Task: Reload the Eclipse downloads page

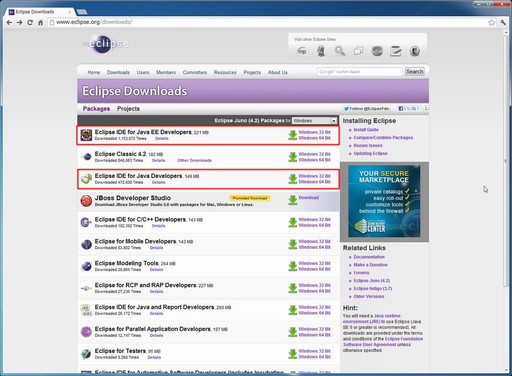Action: [x=30, y=22]
